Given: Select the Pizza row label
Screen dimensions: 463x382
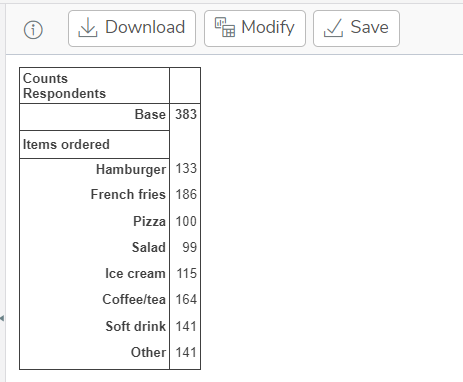Looking at the screenshot, I should 149,221.
